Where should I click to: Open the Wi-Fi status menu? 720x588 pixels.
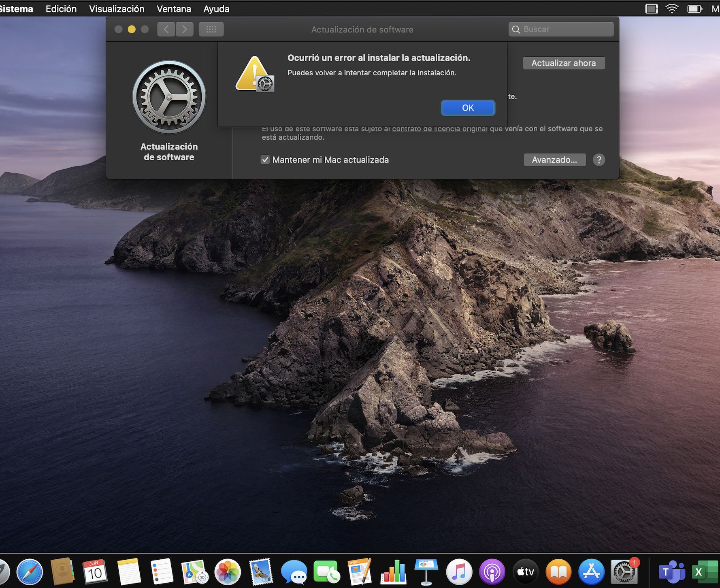(672, 9)
